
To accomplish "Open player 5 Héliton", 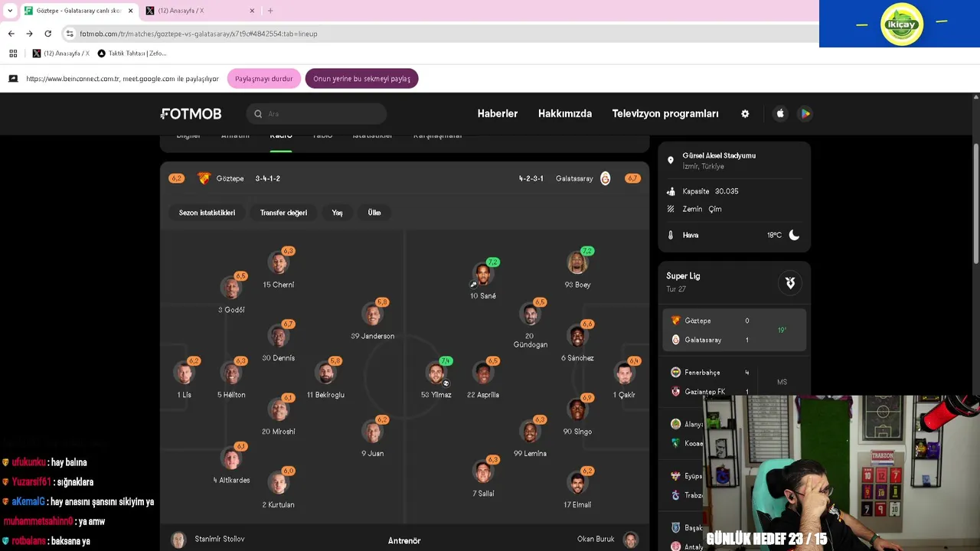I will 231,378.
